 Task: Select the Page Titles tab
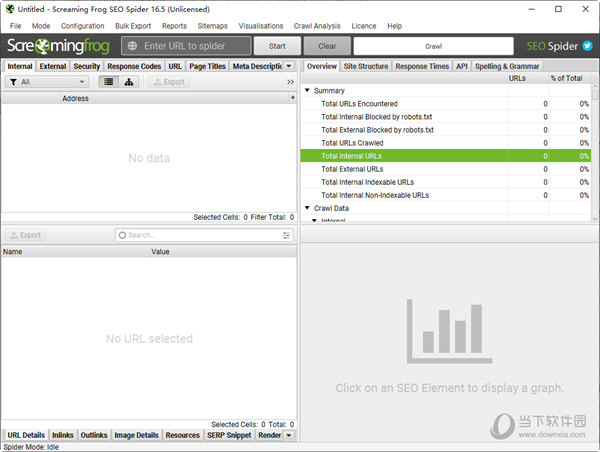point(207,66)
